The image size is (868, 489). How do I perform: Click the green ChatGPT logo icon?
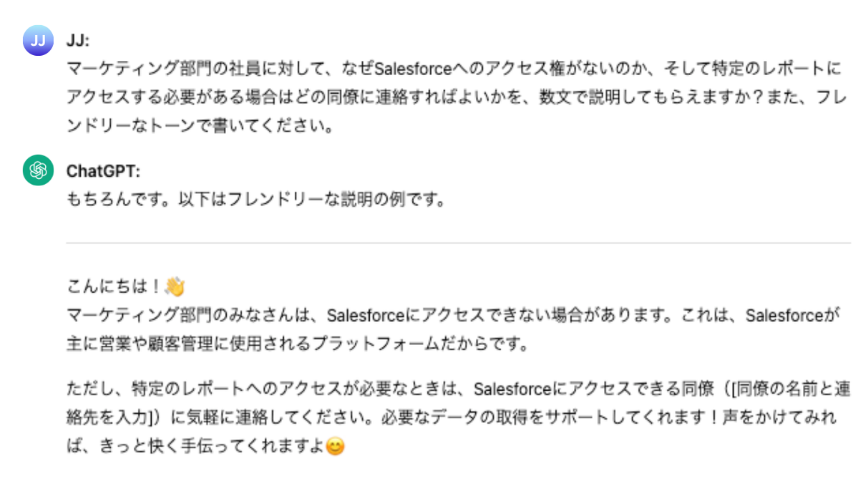(x=39, y=170)
